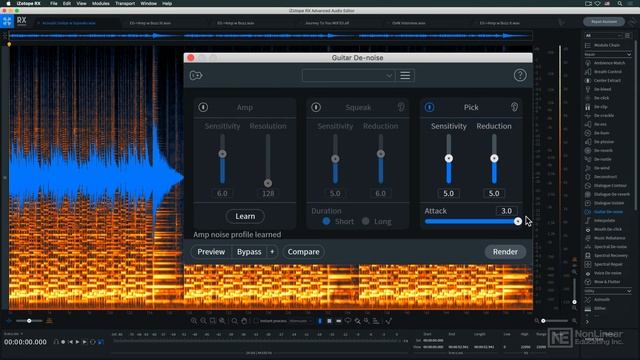Open macOS Spotlight search
The height and width of the screenshot is (360, 640).
(x=620, y=3)
